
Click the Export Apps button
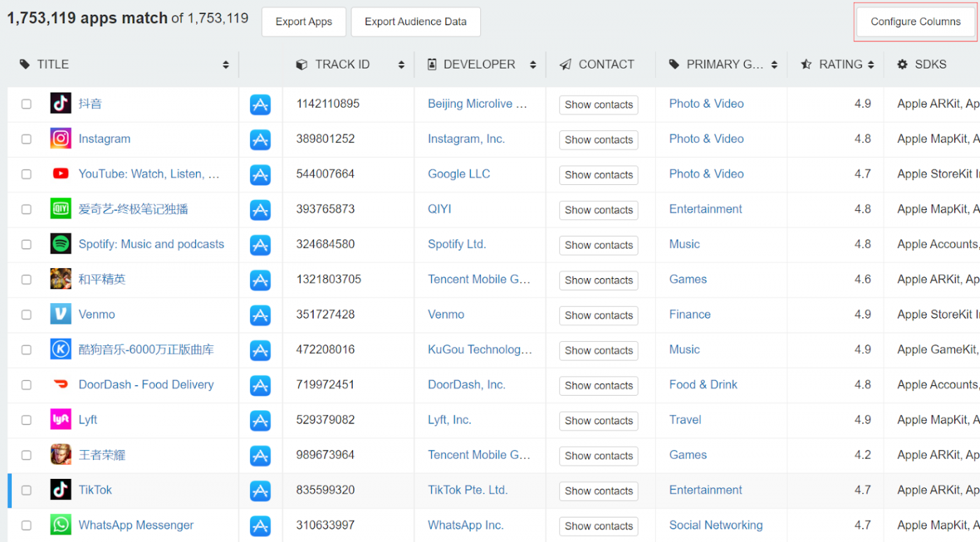pyautogui.click(x=303, y=21)
